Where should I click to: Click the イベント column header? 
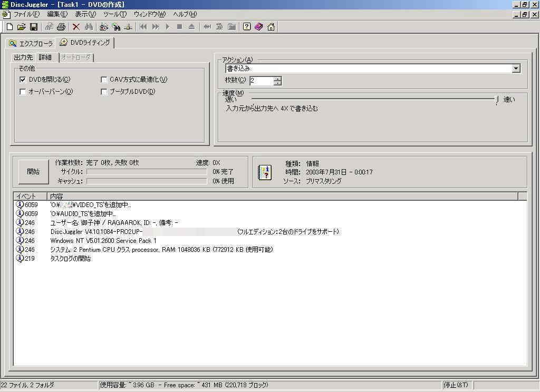[x=30, y=197]
